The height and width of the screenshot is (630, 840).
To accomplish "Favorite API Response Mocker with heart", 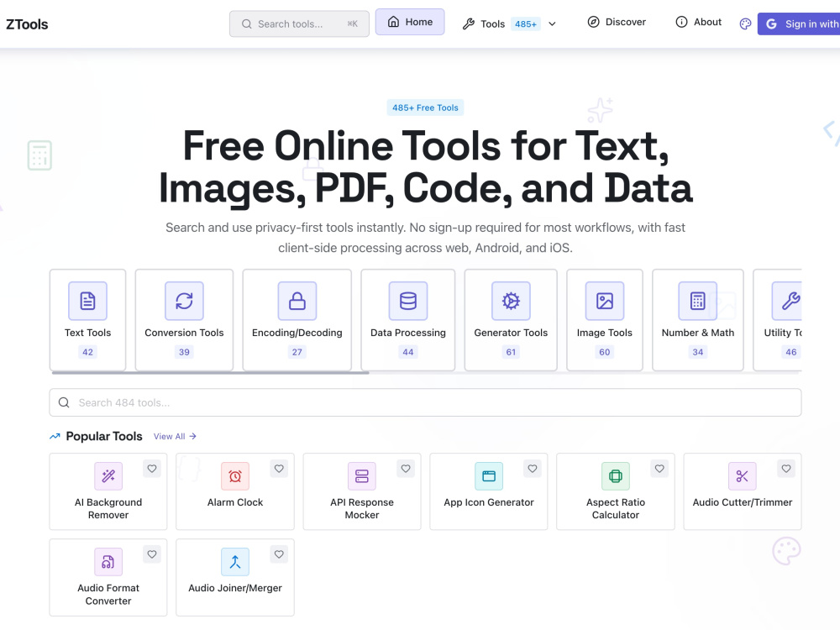I will tap(406, 469).
